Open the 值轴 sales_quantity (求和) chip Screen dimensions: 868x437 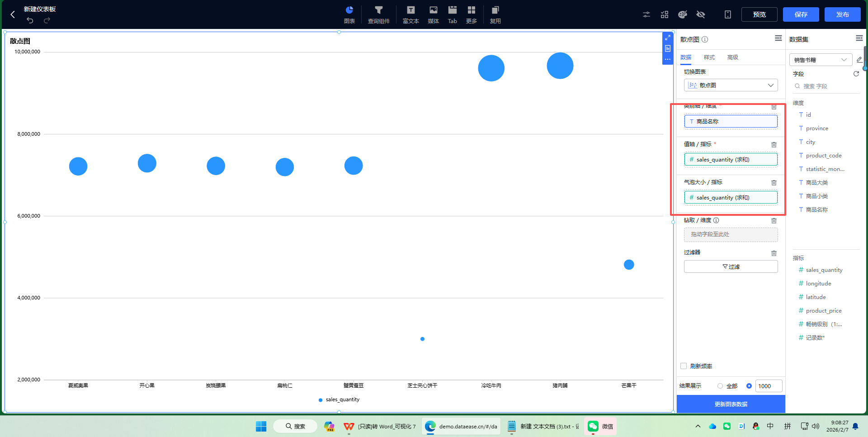(731, 159)
